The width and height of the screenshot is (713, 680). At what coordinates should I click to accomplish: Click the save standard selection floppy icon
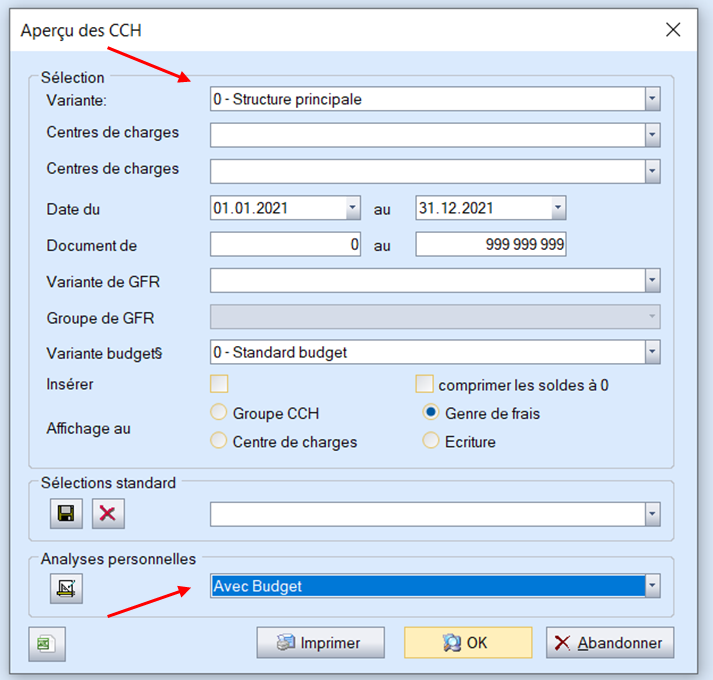coord(66,514)
